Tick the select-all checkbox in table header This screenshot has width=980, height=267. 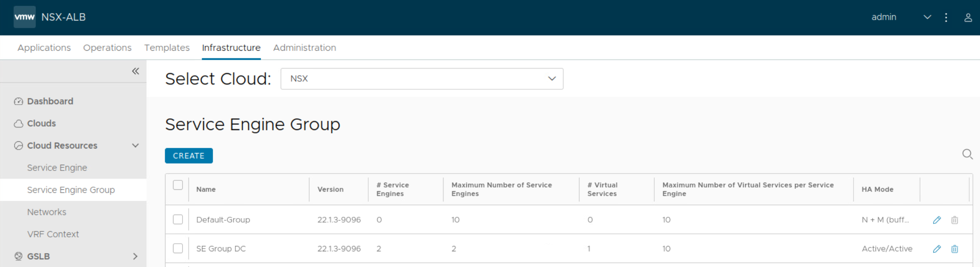coord(178,185)
